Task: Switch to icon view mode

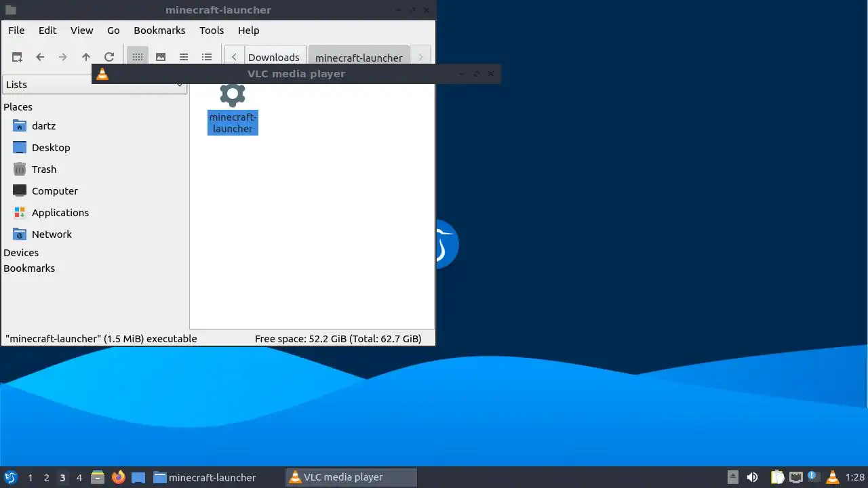Action: 138,57
